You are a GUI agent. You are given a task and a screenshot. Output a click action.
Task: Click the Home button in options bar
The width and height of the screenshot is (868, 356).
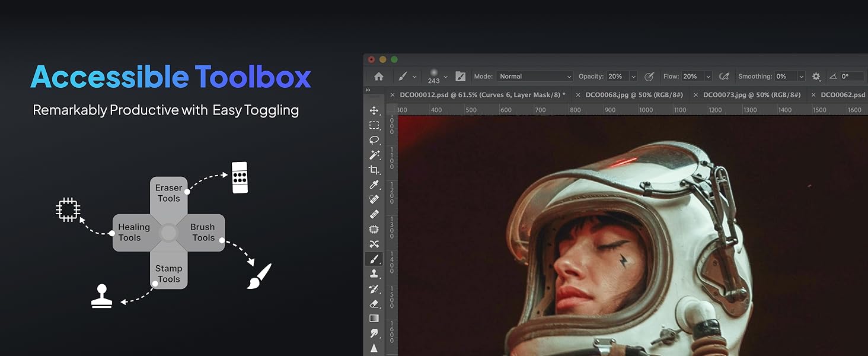[379, 77]
